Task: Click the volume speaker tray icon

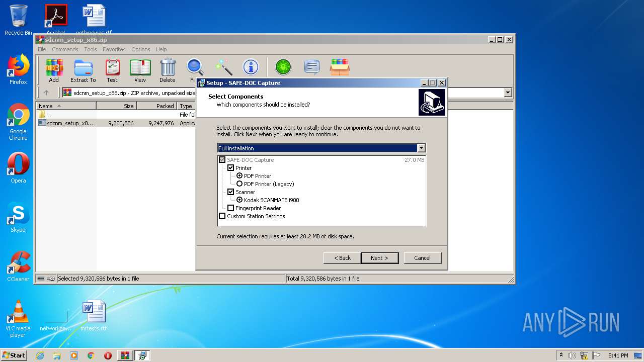Action: pyautogui.click(x=572, y=355)
